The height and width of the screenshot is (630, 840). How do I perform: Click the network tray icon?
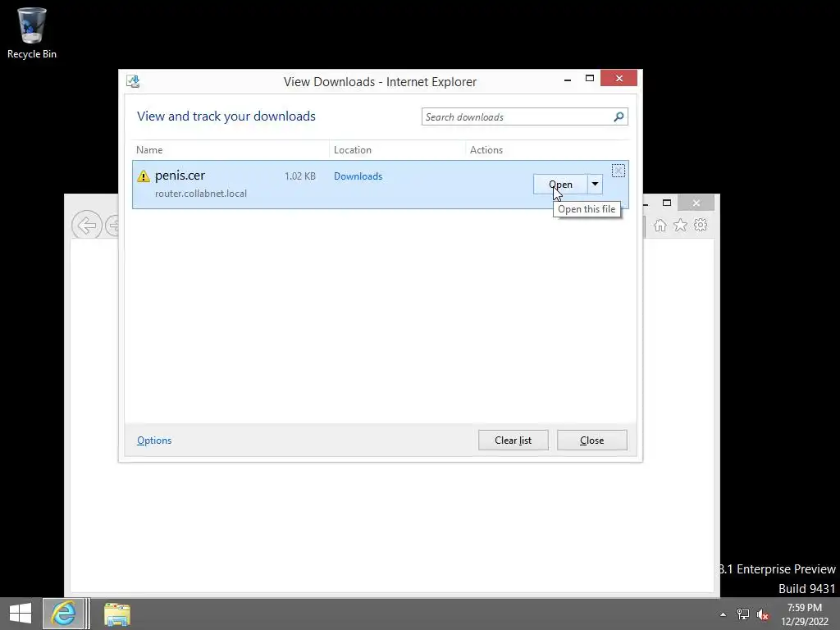coord(743,614)
